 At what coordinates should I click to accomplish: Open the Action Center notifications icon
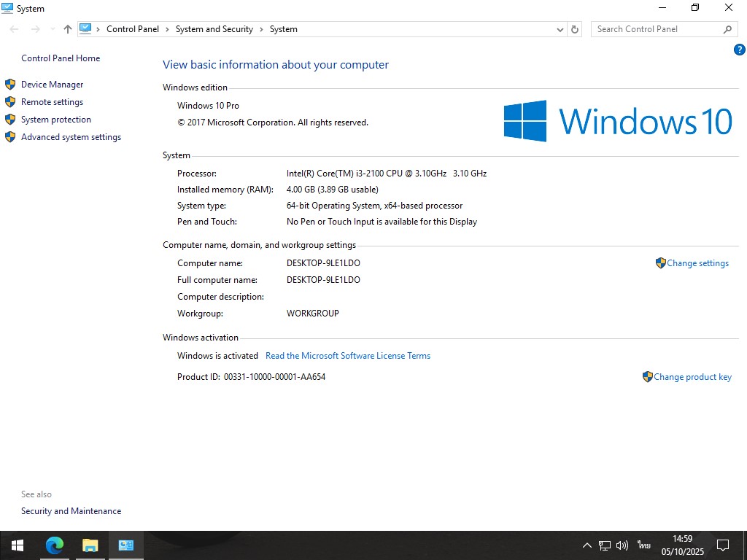(723, 545)
